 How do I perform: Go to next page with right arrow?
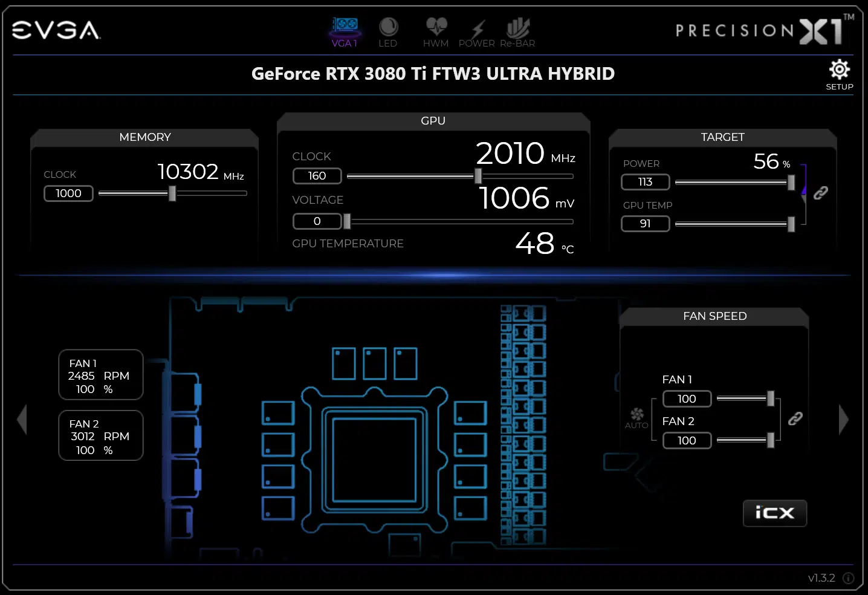[x=844, y=420]
